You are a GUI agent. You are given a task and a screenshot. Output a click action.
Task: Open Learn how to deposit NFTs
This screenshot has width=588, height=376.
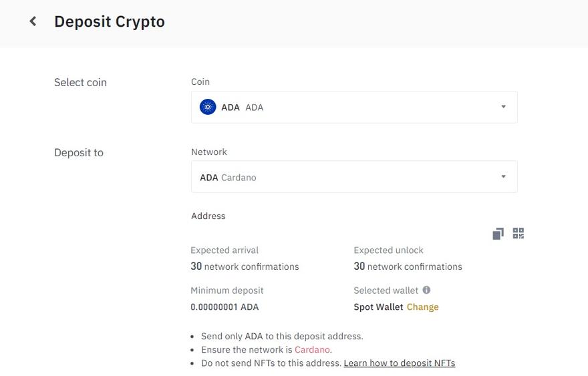[x=399, y=363]
